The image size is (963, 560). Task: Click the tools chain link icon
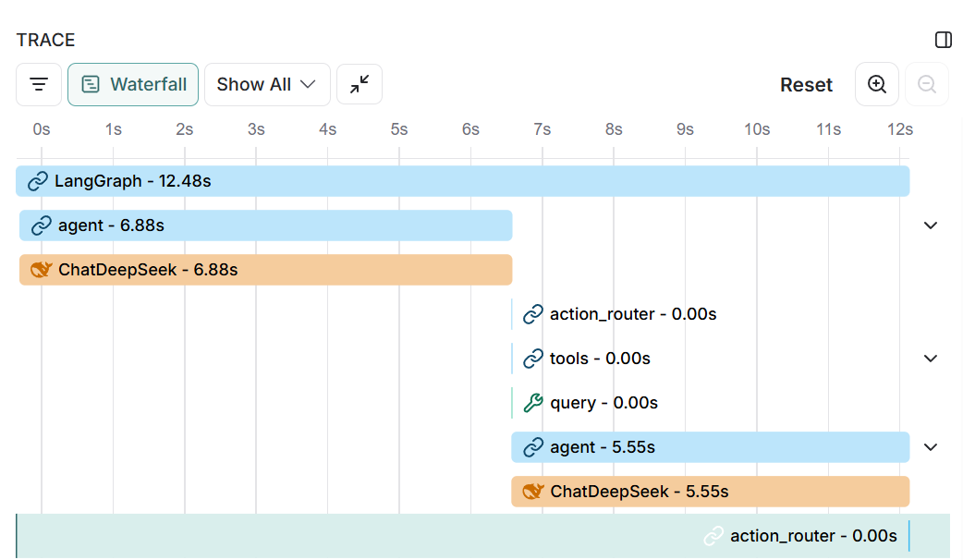[x=533, y=359]
